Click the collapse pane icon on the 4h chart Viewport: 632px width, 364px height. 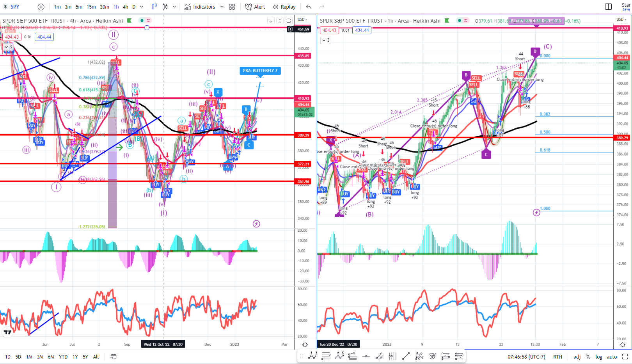(x=280, y=21)
